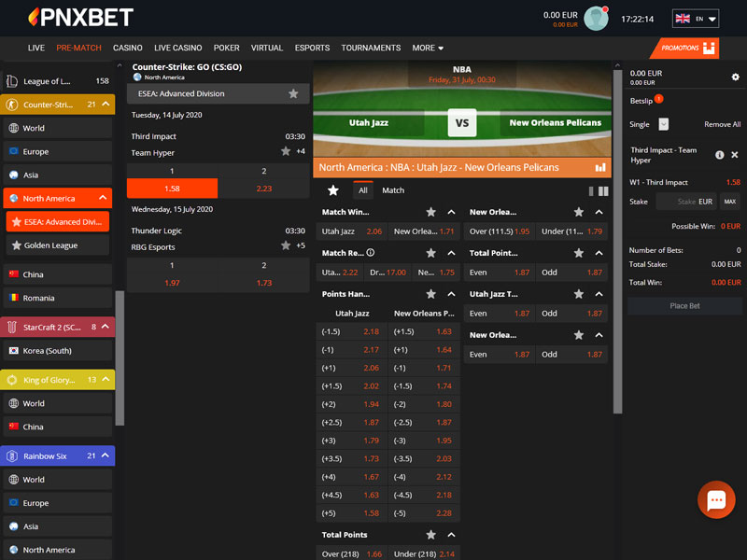Screen dimensions: 747x560
Task: Select Romania under Counter-Strike
Action: pos(58,298)
